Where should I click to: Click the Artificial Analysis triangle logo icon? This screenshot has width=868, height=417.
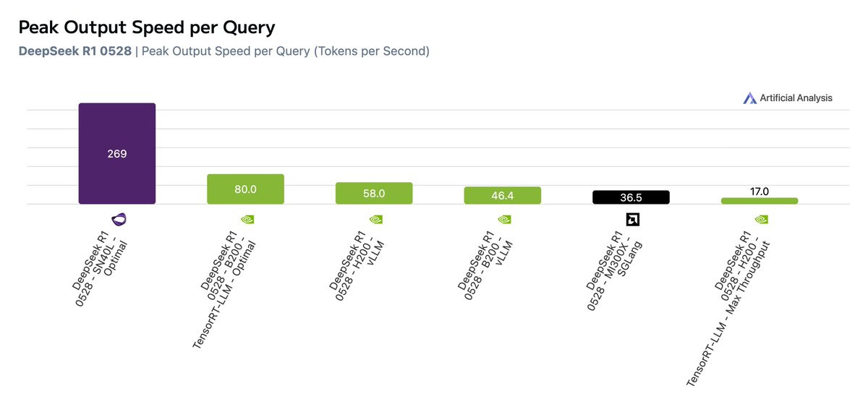pos(749,98)
